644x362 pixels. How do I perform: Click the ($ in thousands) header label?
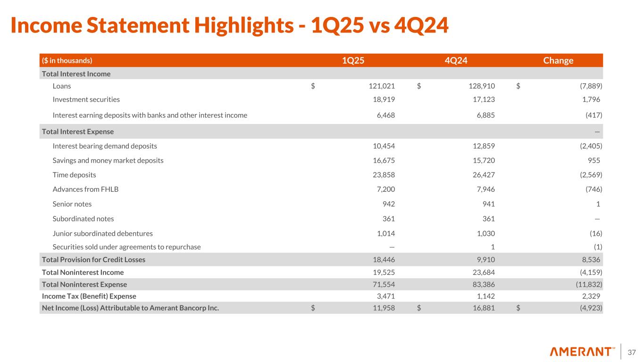67,60
